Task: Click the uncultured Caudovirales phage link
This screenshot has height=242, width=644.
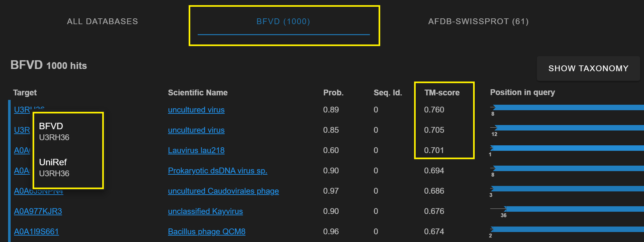Action: coord(223,191)
